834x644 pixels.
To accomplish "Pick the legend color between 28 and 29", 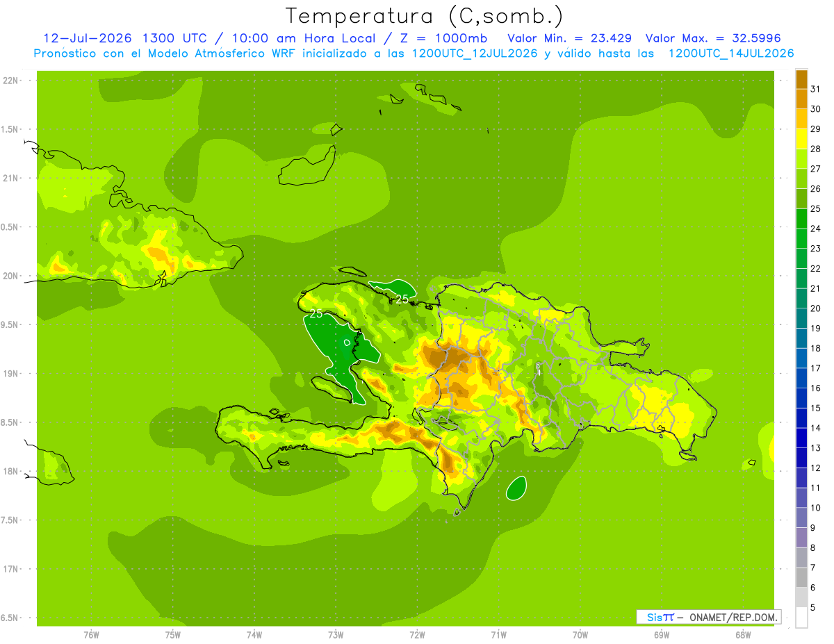I will click(x=801, y=139).
